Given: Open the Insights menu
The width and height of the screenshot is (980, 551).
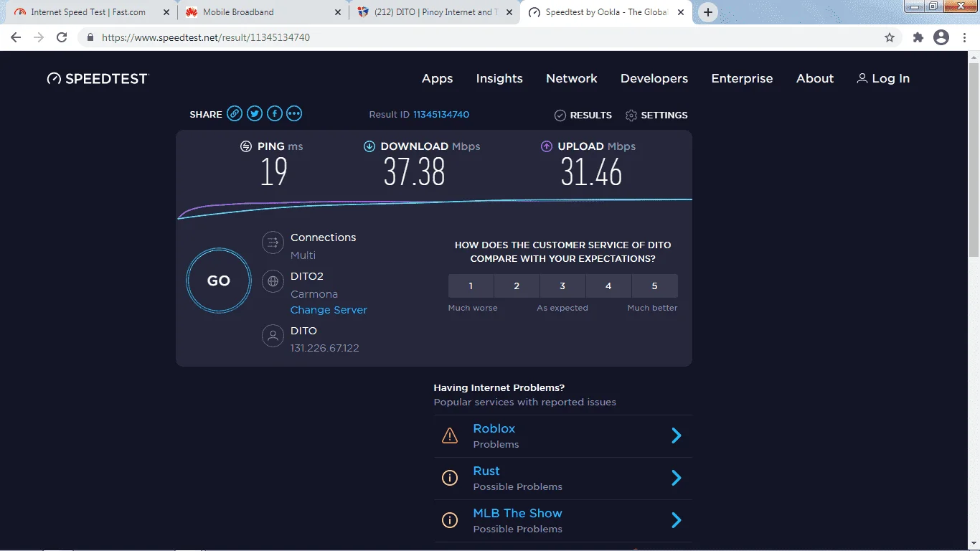Looking at the screenshot, I should coord(499,79).
